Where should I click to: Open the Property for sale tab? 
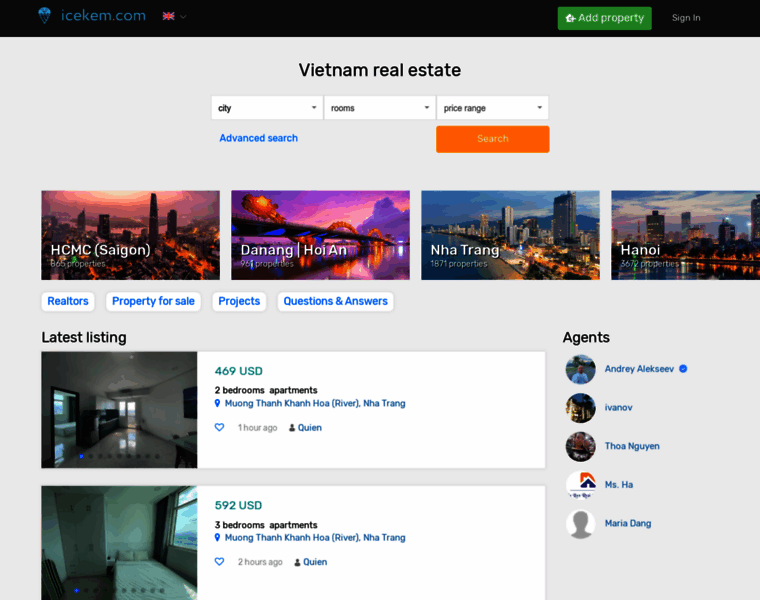pos(153,301)
